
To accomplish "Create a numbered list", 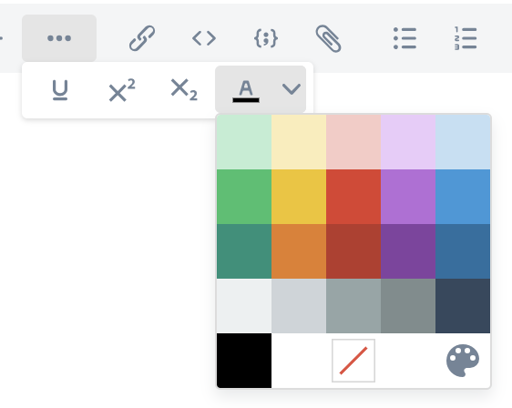I will (466, 38).
